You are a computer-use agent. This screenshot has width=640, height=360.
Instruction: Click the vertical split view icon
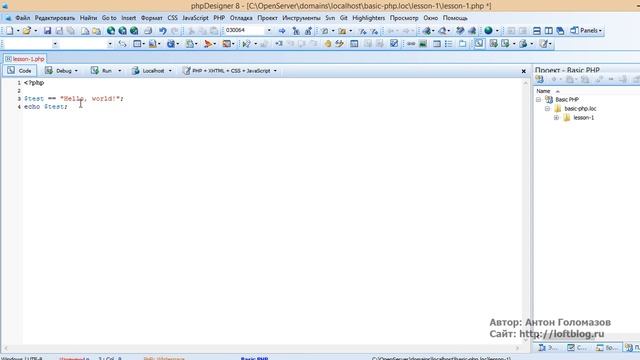(549, 31)
